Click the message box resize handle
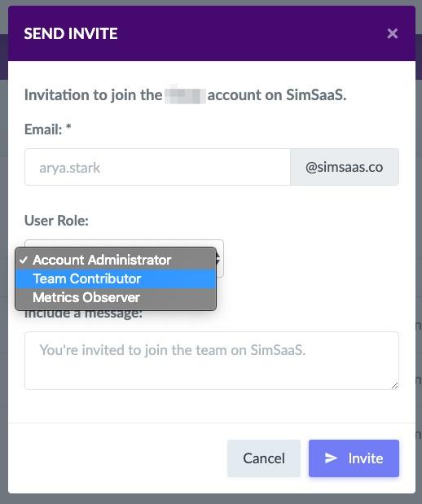 coord(394,386)
